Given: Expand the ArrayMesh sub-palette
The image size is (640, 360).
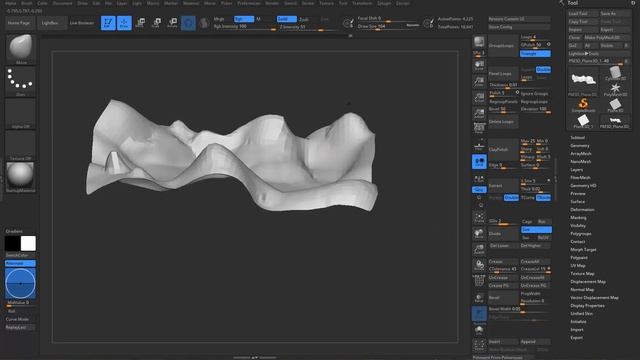Looking at the screenshot, I should tap(581, 153).
